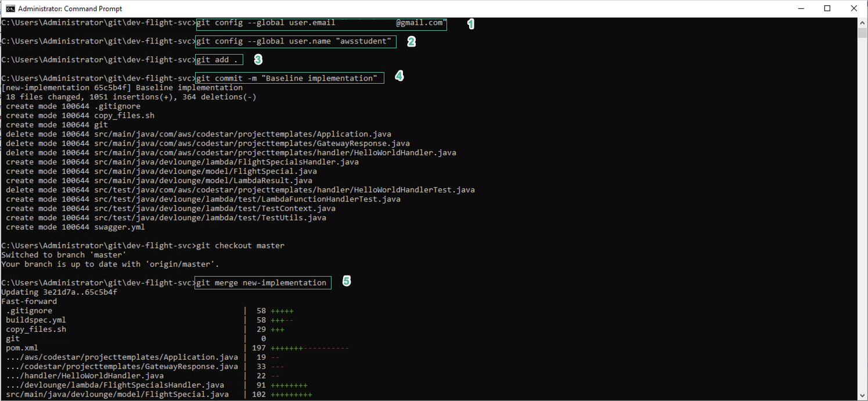Viewport: 868px width, 401px height.
Task: Close the Command Prompt window
Action: 854,9
